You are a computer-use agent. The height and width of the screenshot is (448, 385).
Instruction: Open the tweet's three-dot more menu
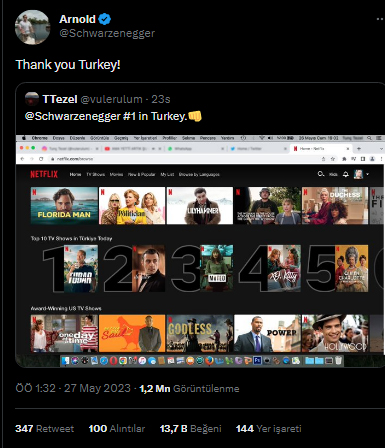coord(380,19)
